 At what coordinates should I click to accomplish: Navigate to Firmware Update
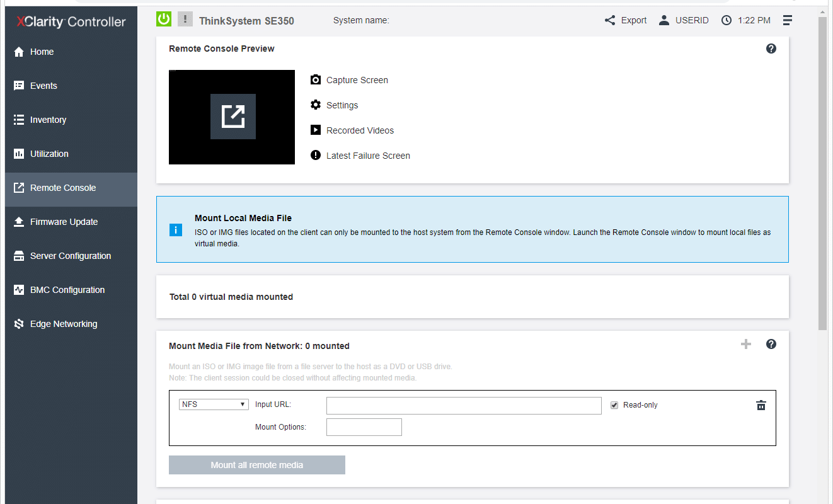64,222
